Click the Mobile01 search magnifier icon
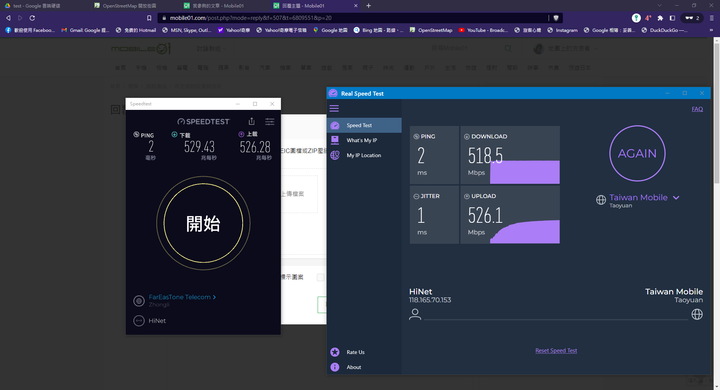The height and width of the screenshot is (390, 720). click(508, 48)
